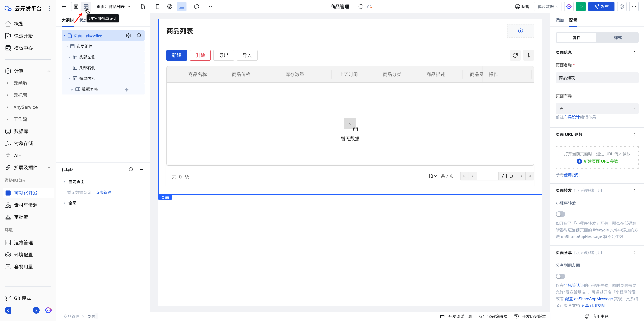Switch to page design view icon
This screenshot has height=321, width=644.
(76, 7)
